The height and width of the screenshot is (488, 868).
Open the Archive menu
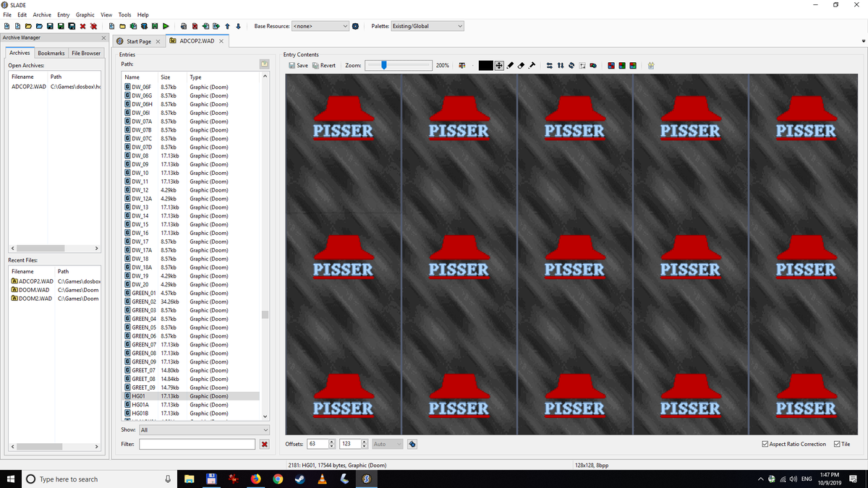coord(42,14)
